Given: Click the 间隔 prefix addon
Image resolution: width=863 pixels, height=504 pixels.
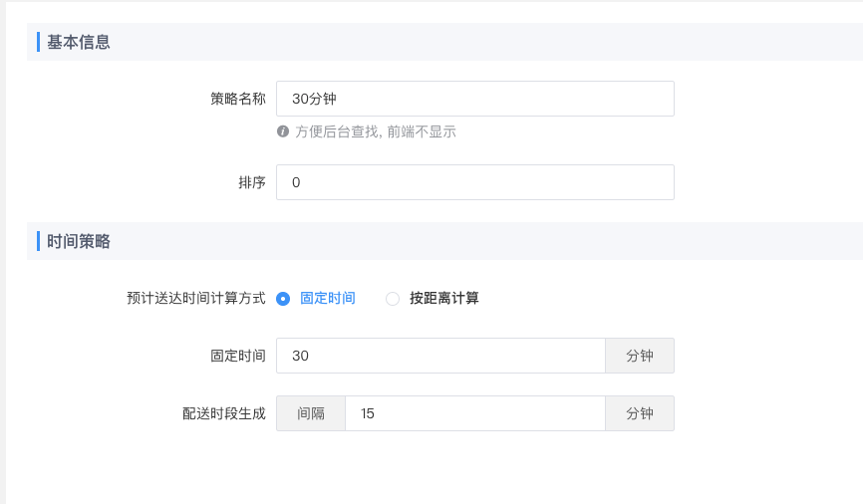Looking at the screenshot, I should pyautogui.click(x=311, y=413).
